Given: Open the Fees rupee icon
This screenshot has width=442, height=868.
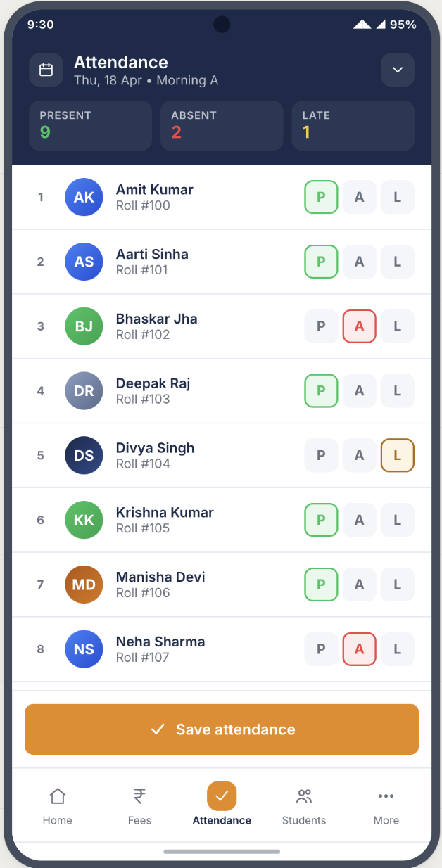Looking at the screenshot, I should point(139,796).
